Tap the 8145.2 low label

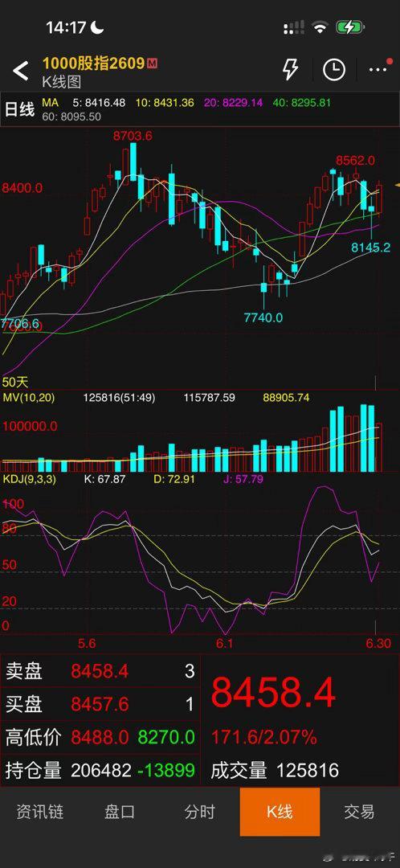click(x=370, y=248)
